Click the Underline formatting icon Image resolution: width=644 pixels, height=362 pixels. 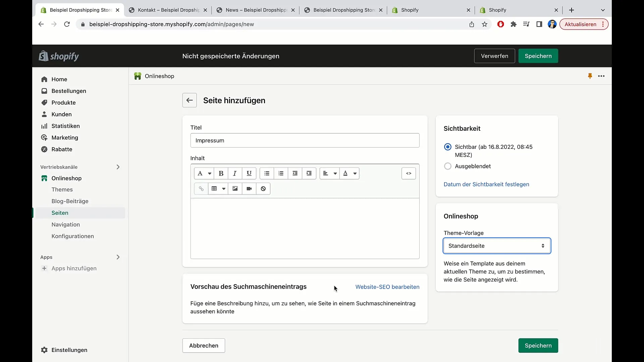249,173
